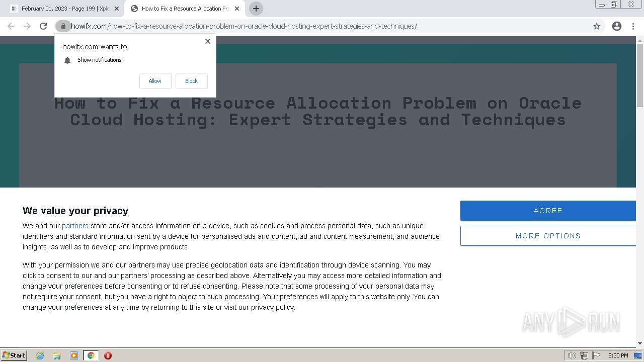This screenshot has width=644, height=362.
Task: Launch Internet Explorer from taskbar
Action: pyautogui.click(x=40, y=355)
